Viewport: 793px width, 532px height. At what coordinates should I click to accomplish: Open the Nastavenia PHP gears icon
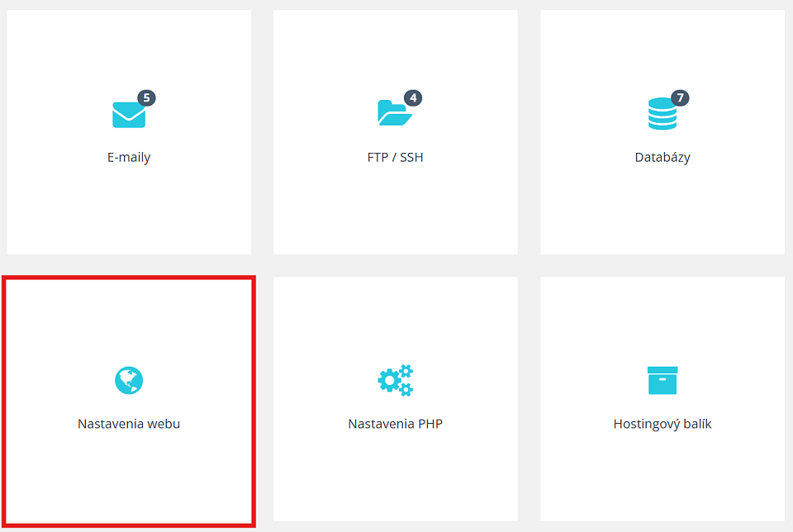pyautogui.click(x=396, y=380)
